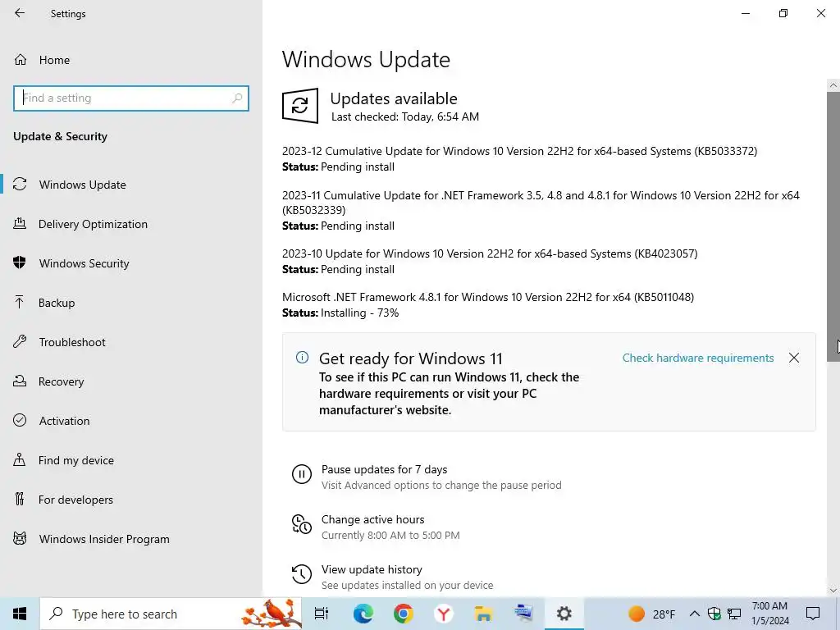The height and width of the screenshot is (630, 840).
Task: Open the Windows Security tray icon
Action: pos(714,614)
